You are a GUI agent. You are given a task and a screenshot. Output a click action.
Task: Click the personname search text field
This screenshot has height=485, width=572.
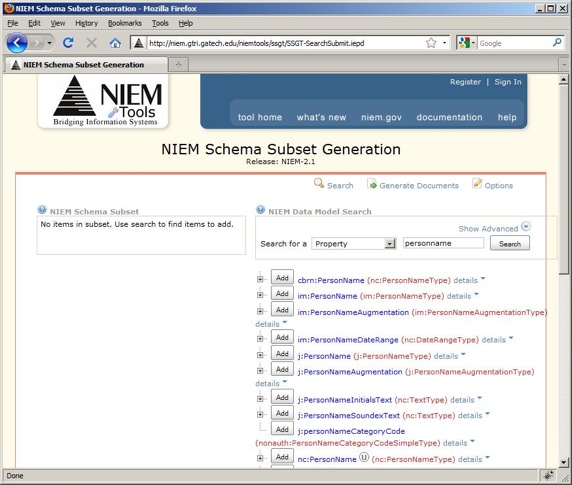[x=443, y=243]
